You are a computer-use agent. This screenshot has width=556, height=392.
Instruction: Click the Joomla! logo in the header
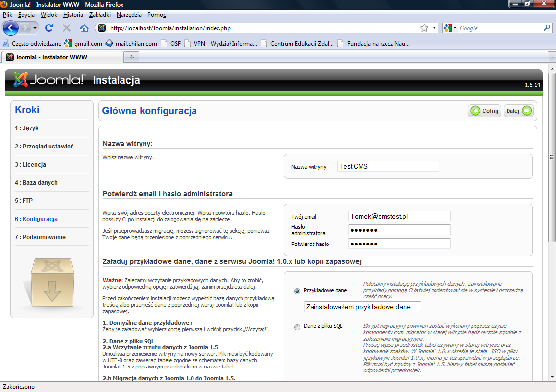tap(49, 79)
